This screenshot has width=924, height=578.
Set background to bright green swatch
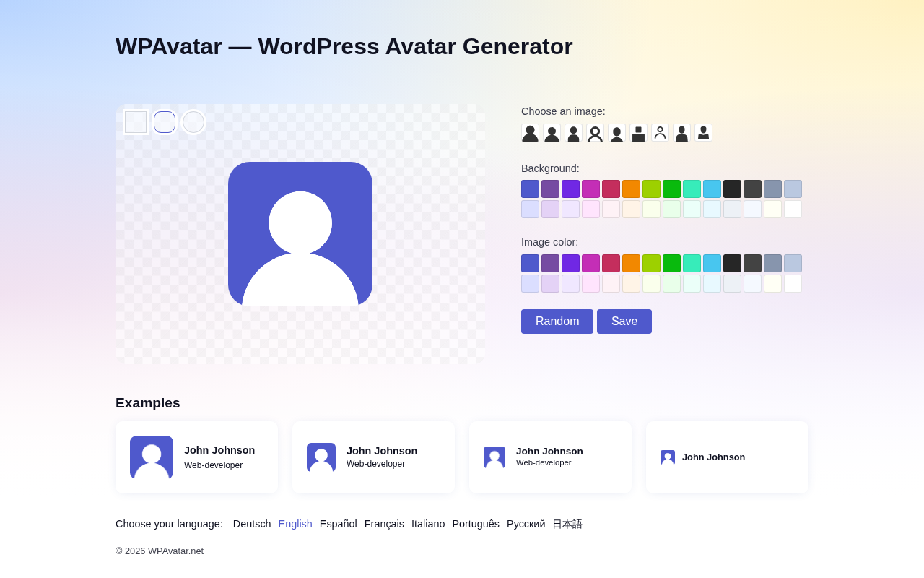coord(671,189)
